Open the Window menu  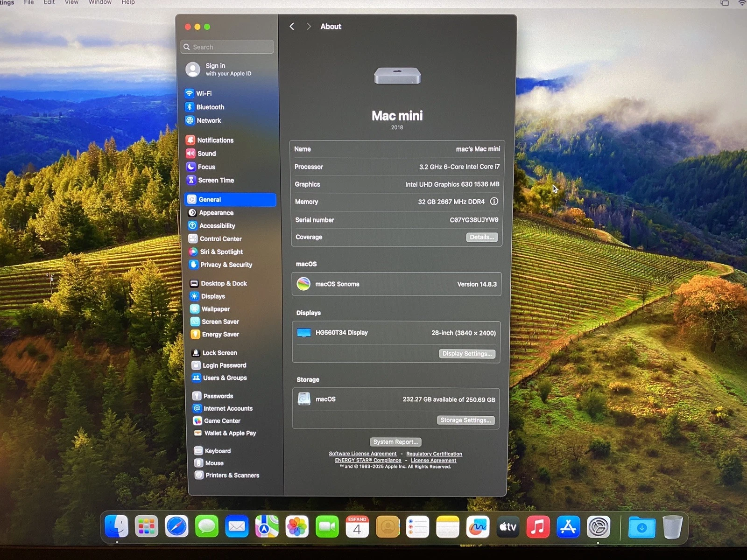tap(100, 2)
